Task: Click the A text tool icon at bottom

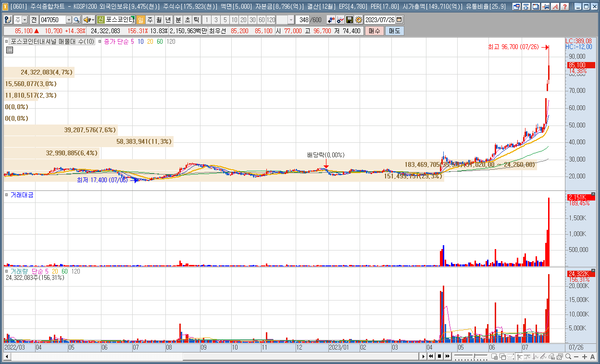Action: click(x=592, y=356)
